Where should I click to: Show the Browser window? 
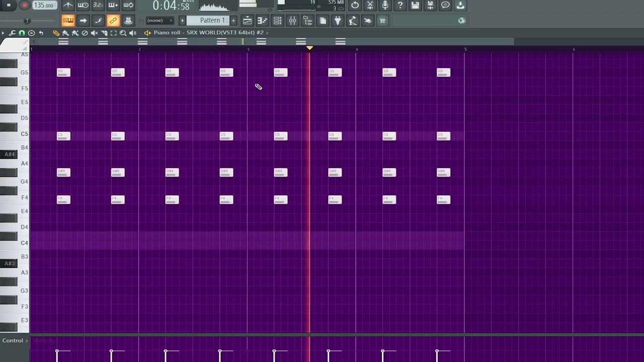point(308,21)
